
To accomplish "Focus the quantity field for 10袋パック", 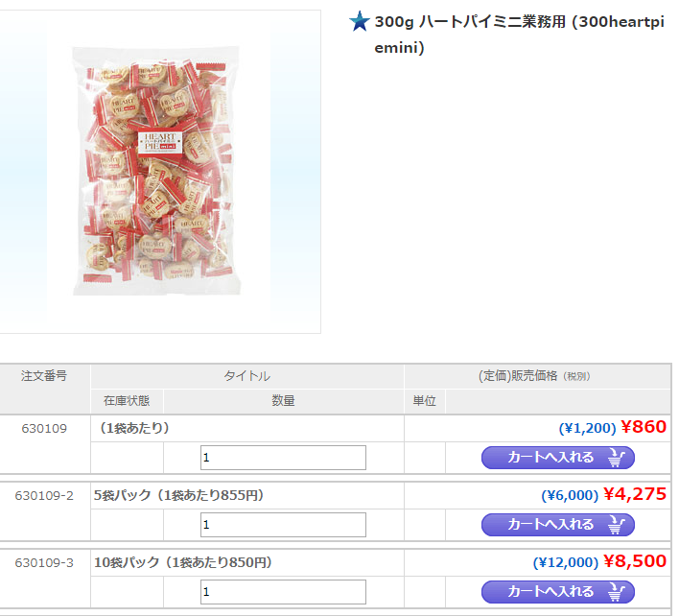I will 283,592.
